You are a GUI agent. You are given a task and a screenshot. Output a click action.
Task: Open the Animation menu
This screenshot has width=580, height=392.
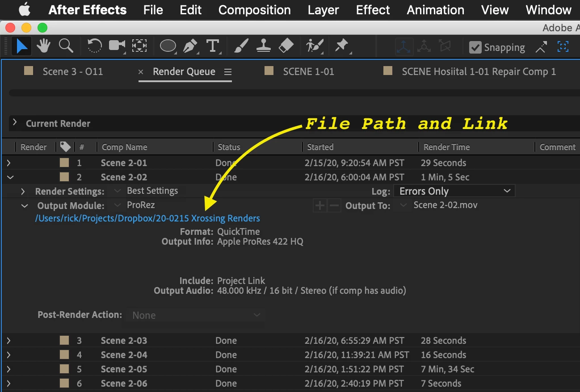coord(436,10)
